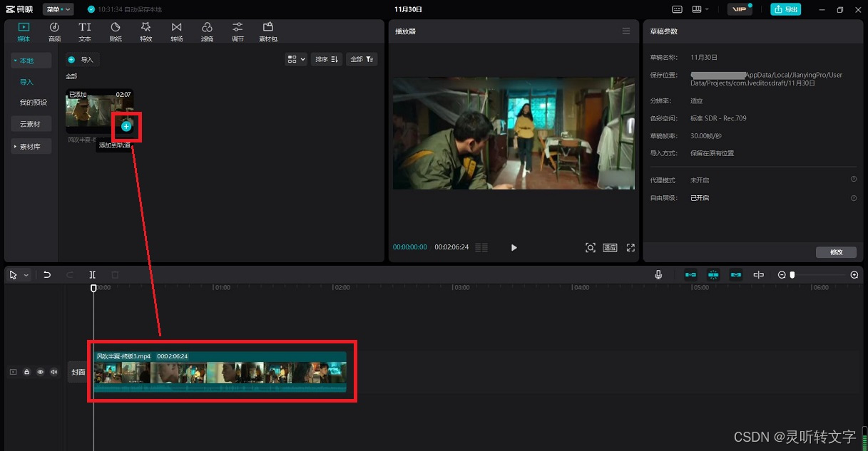Click the 修改 button in draft parameters
This screenshot has width=868, height=451.
click(x=836, y=252)
